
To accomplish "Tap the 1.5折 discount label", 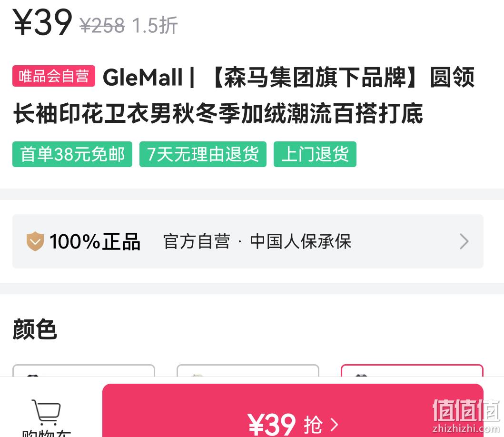I will pos(155,25).
